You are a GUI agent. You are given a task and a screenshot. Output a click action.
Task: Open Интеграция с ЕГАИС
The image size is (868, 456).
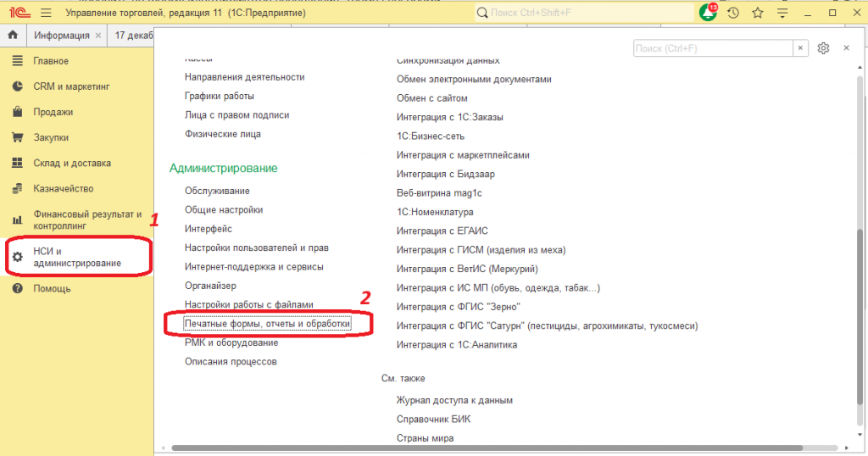coord(442,231)
